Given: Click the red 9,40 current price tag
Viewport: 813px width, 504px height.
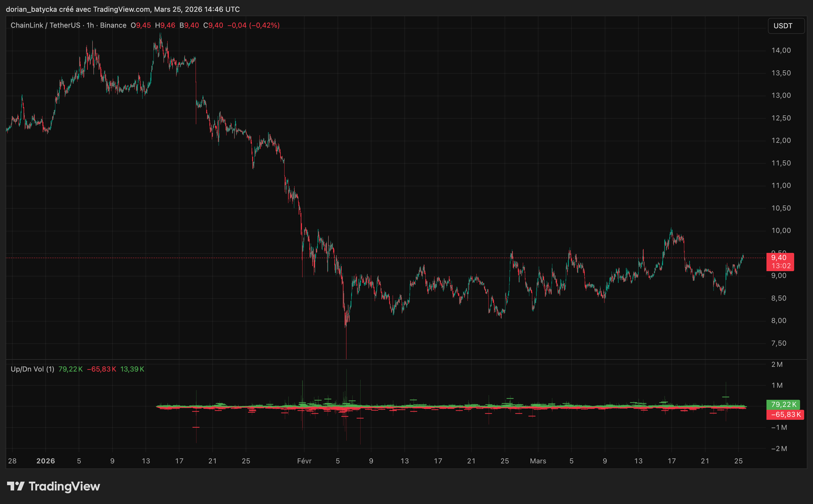Looking at the screenshot, I should click(779, 258).
